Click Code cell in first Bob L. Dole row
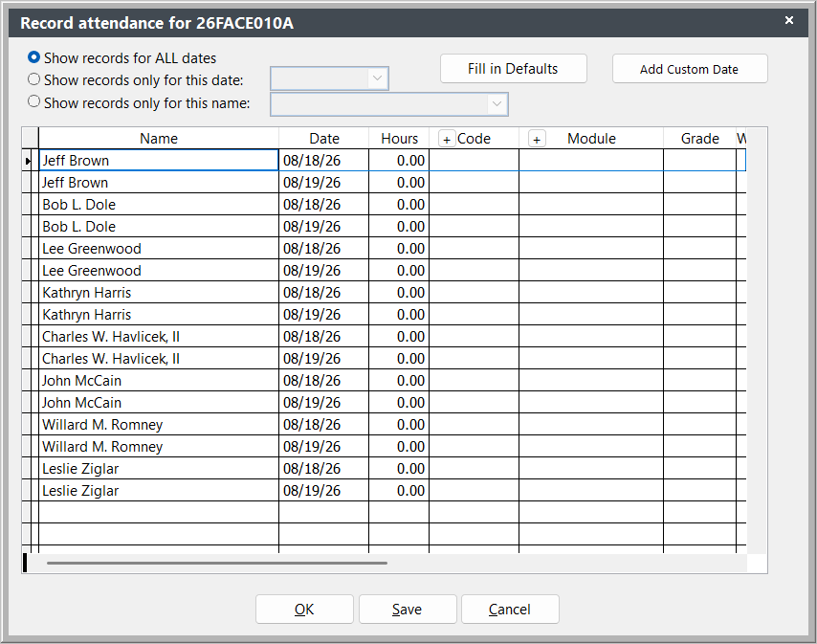This screenshot has height=644, width=817. (475, 204)
